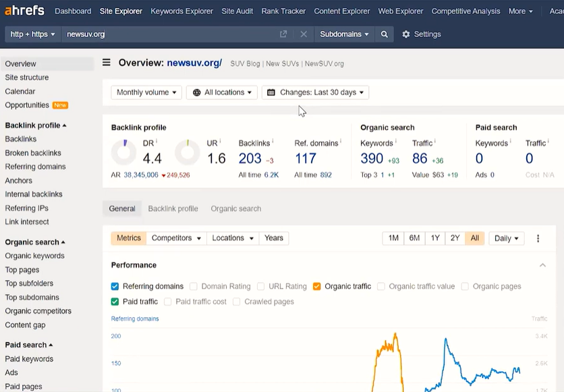Select the 6M time range button
Screen dimensions: 564x392
414,238
